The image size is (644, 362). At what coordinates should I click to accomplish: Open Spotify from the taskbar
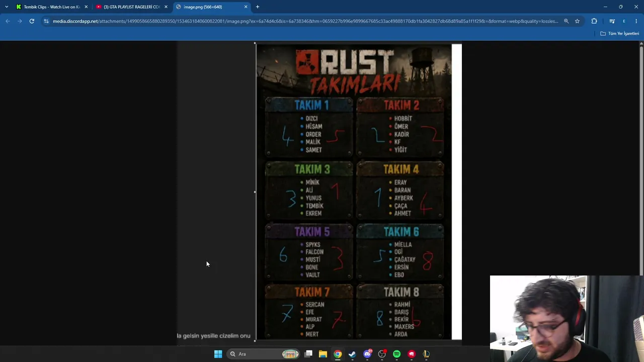(x=396, y=354)
